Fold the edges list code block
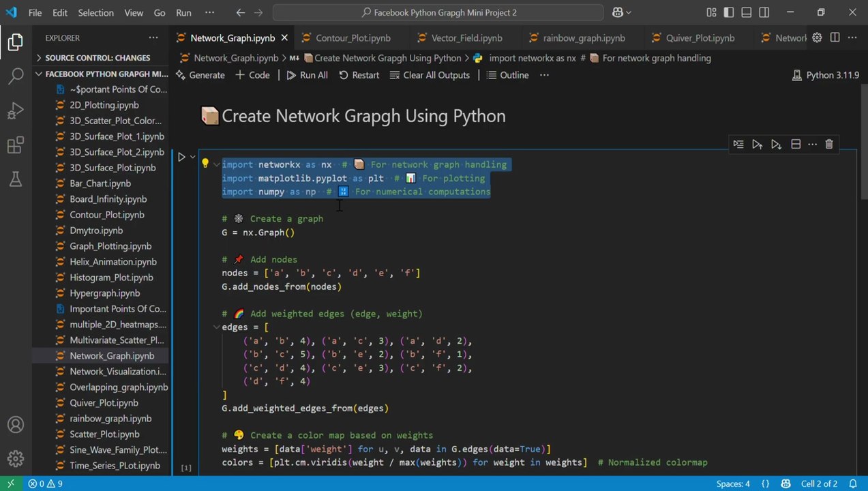 pos(216,327)
